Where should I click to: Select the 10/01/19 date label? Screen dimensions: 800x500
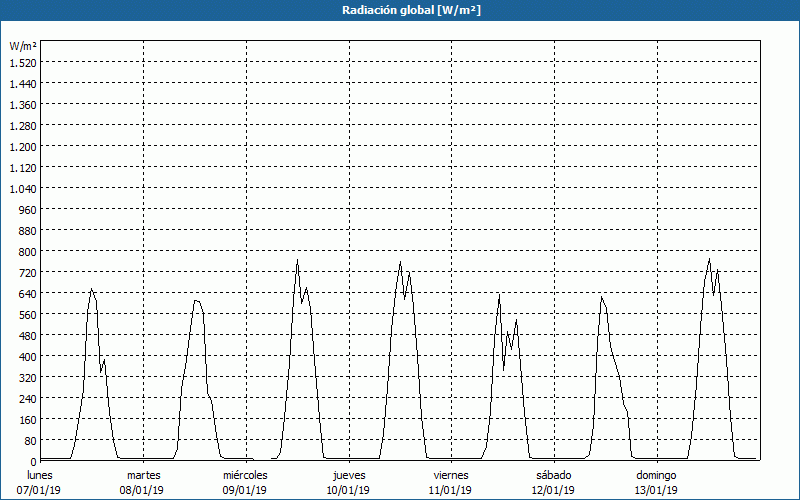click(x=348, y=490)
